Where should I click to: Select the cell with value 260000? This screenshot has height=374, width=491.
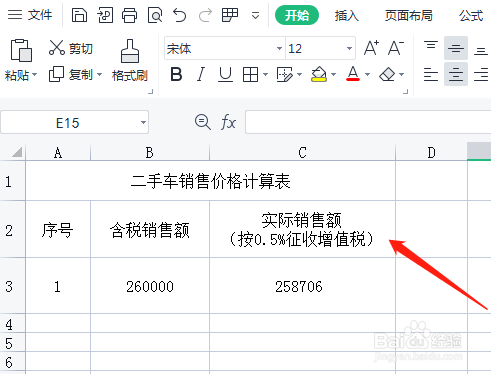pos(150,286)
